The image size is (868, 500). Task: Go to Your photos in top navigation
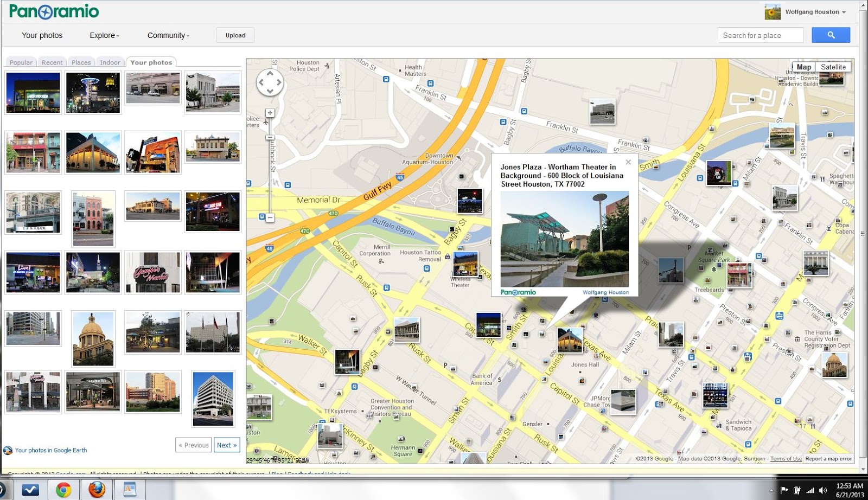click(42, 35)
